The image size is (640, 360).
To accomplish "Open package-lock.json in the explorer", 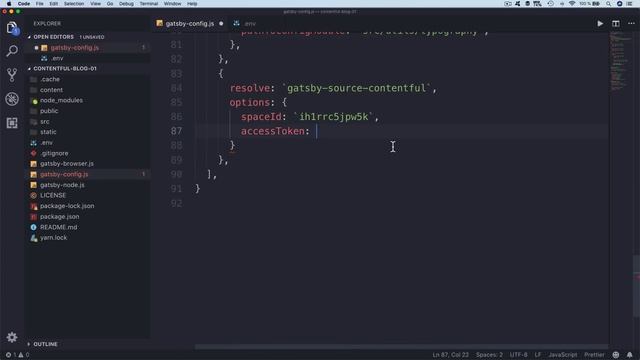I will click(67, 206).
